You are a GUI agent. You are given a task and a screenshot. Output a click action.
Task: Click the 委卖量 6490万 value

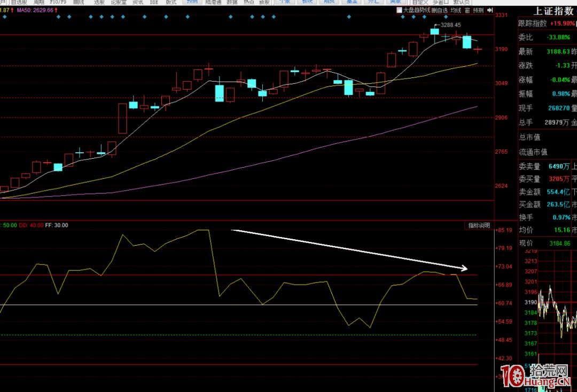tap(559, 166)
